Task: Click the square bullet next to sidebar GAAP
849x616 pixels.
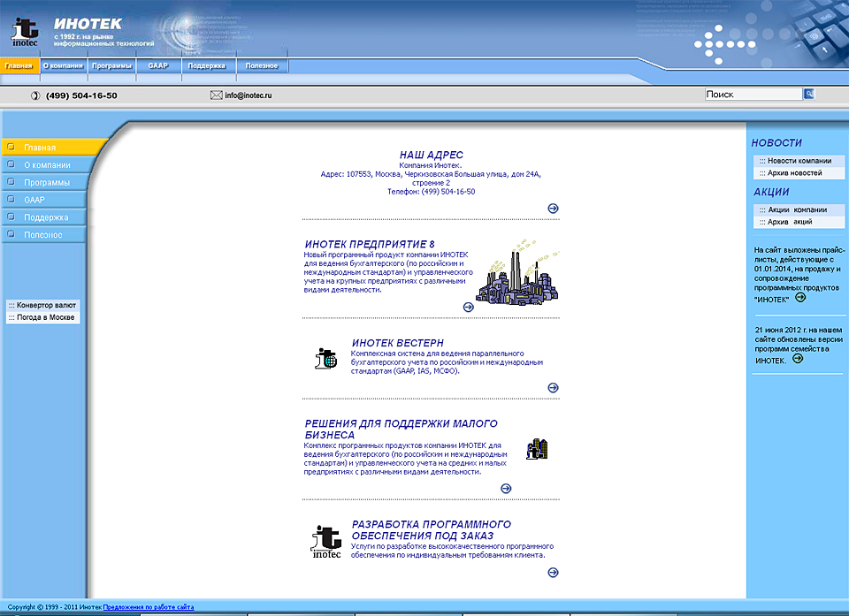Action: tap(11, 199)
